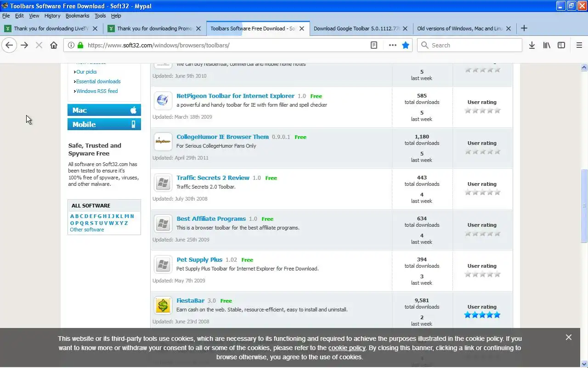
Task: Open the Bookmarks menu
Action: (x=77, y=16)
